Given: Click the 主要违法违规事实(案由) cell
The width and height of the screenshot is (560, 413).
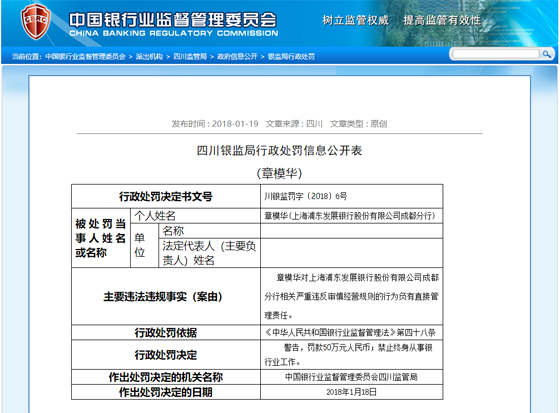Looking at the screenshot, I should (x=166, y=296).
